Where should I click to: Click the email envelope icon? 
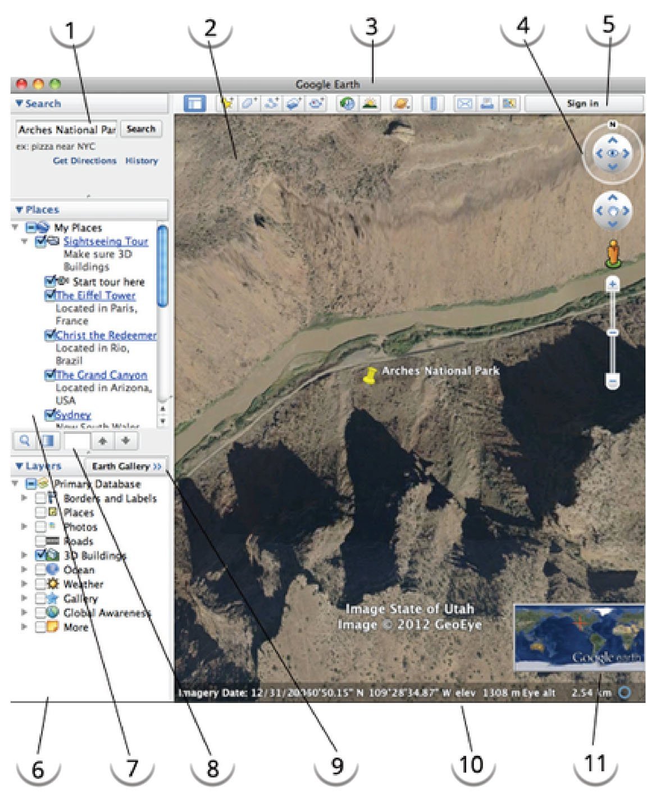(x=464, y=104)
